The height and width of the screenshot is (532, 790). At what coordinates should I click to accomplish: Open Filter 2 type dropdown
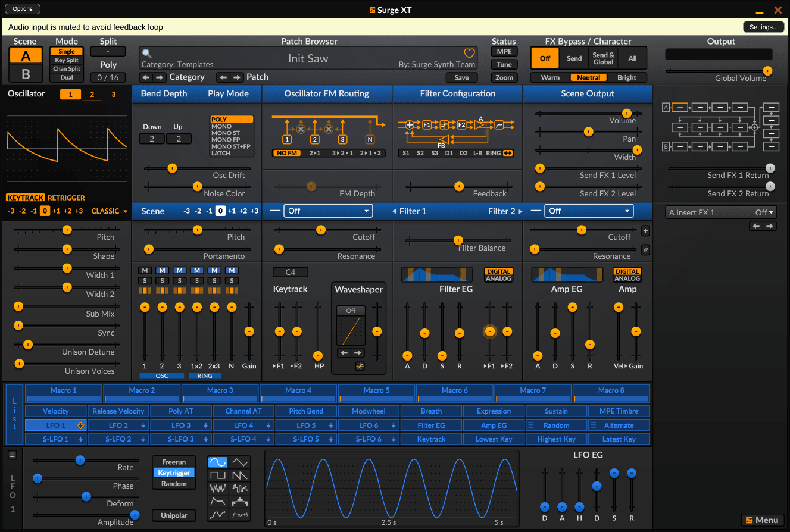589,211
